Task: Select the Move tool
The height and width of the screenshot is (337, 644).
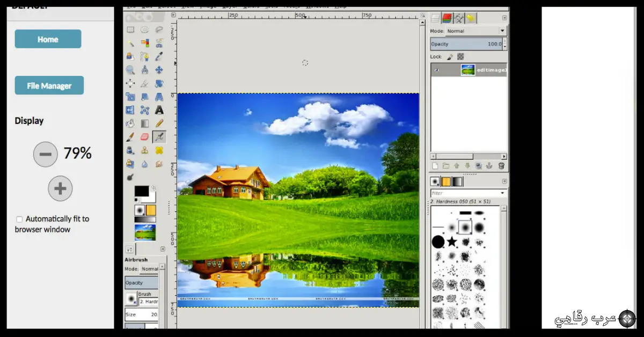Action: (158, 70)
